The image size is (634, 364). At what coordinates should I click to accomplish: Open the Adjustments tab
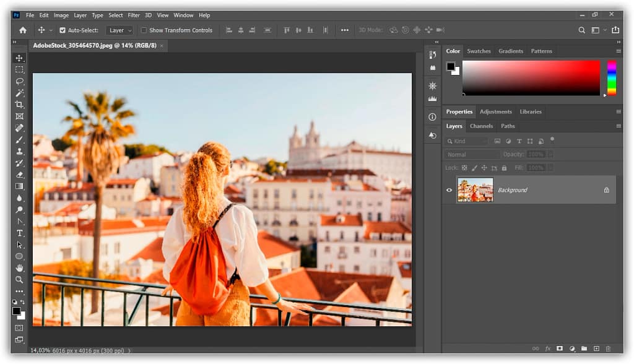(x=496, y=111)
